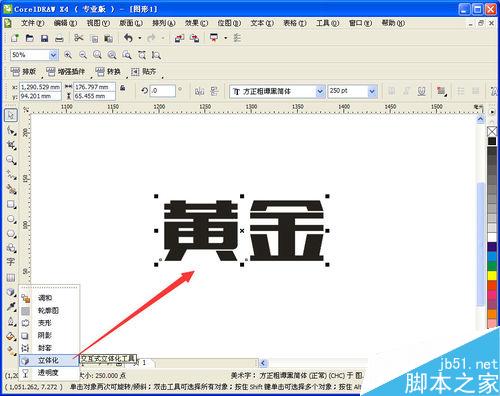Undo the last action

coord(128,38)
